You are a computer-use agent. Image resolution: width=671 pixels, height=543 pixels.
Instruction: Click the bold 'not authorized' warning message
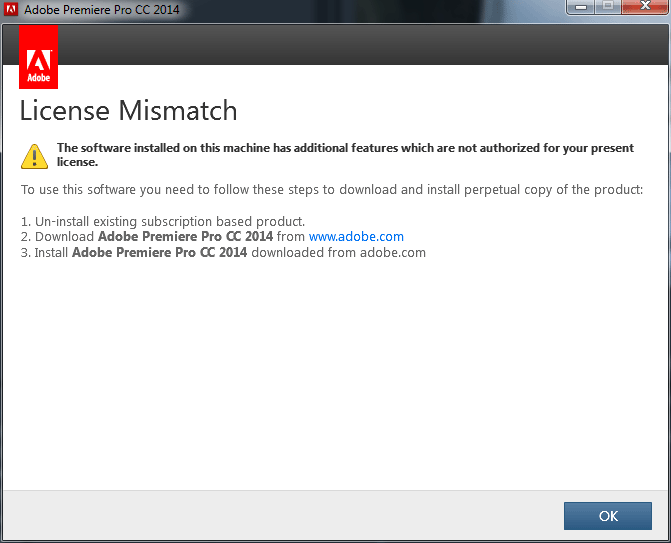tap(345, 155)
